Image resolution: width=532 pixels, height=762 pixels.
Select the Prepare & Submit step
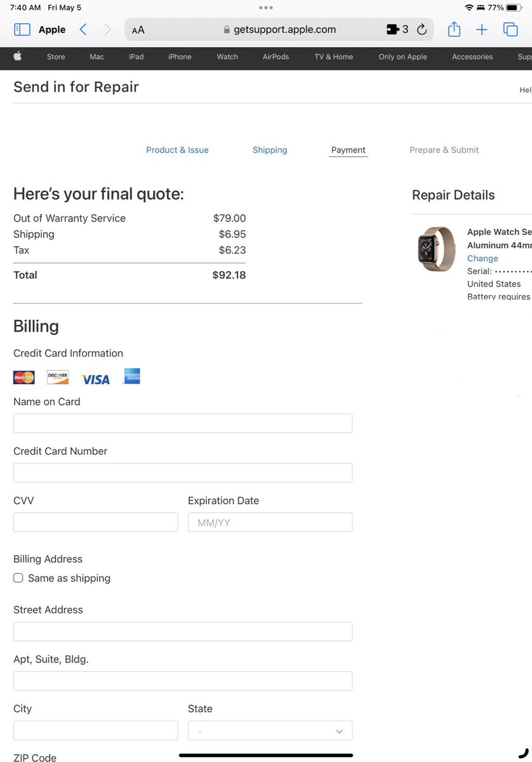(x=444, y=150)
